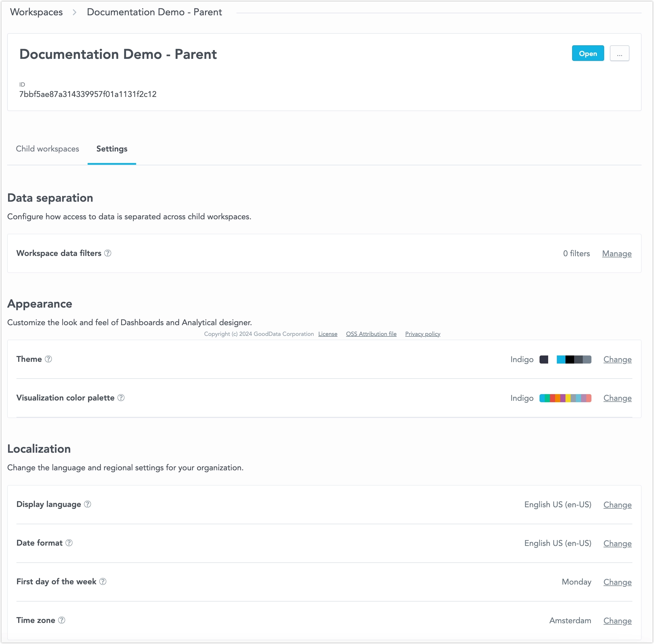Screen dimensions: 654x644
Task: Change the visualization color palette
Action: 617,398
